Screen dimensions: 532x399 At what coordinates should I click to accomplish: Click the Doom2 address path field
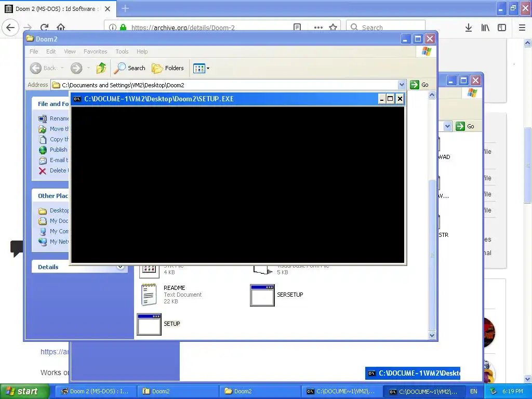tap(224, 85)
